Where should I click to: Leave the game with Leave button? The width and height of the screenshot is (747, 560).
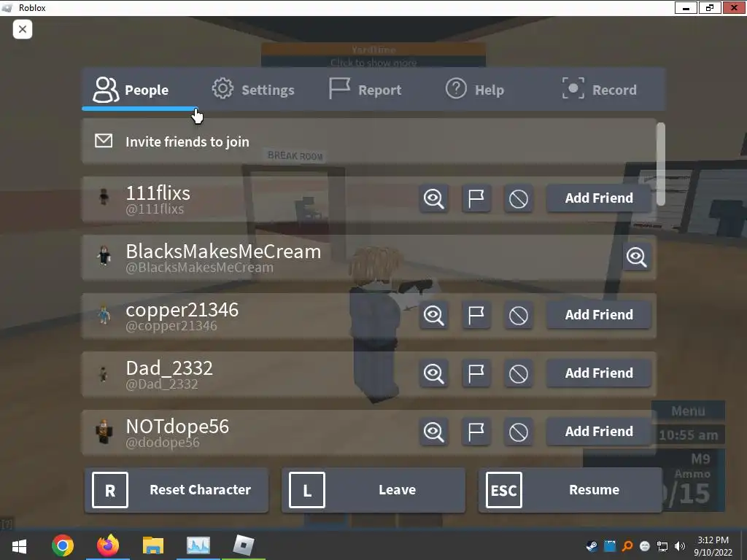(x=373, y=490)
